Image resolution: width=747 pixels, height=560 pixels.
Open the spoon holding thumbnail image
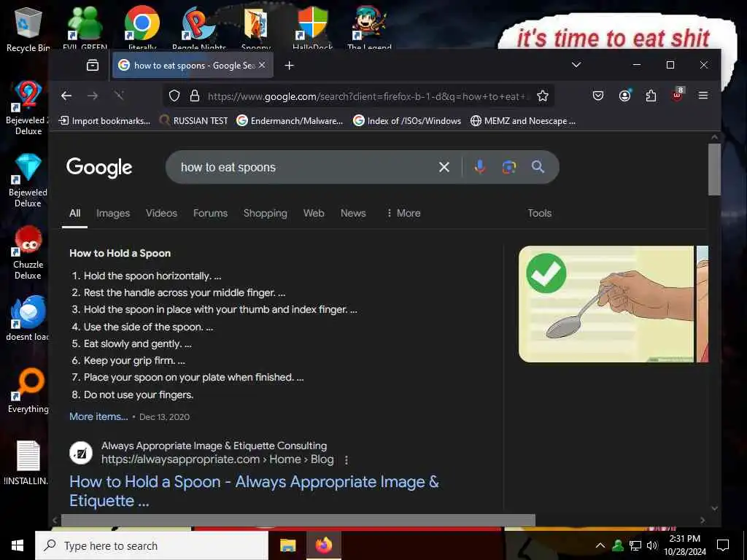(606, 304)
